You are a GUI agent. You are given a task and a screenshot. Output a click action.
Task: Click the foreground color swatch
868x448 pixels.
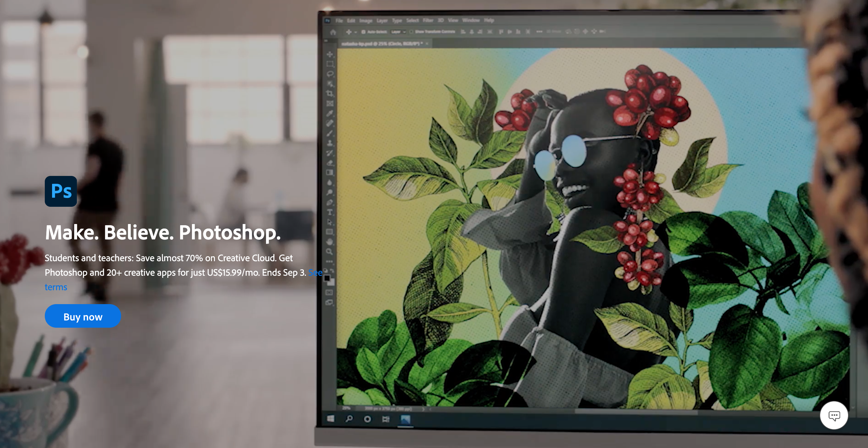coord(327,278)
